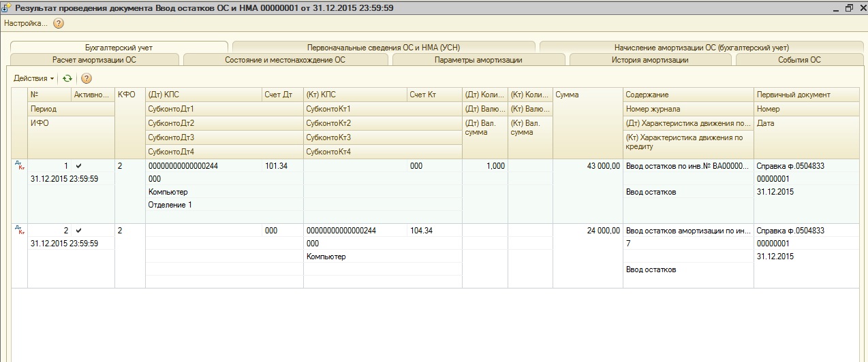Select the История амортизации tab
The width and height of the screenshot is (868, 362).
point(650,60)
